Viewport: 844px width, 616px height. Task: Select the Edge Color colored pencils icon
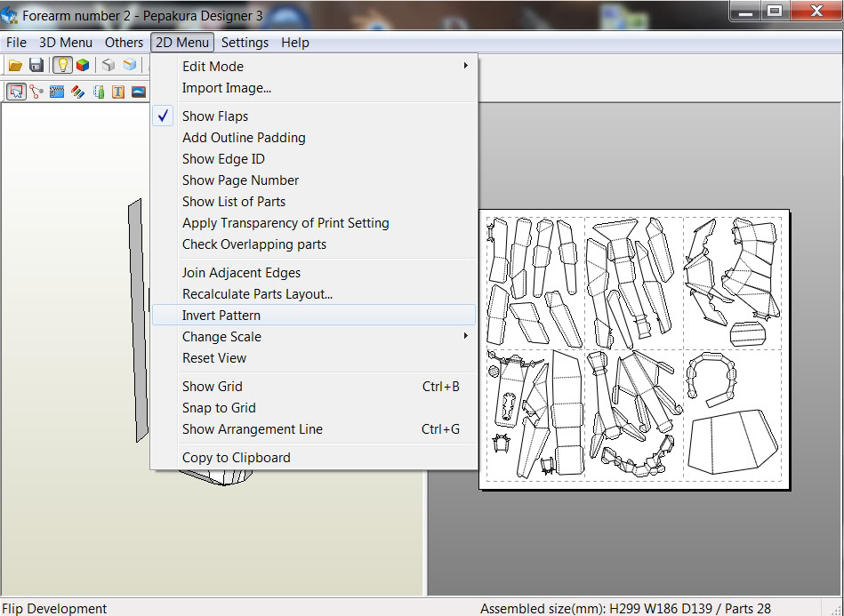[x=77, y=92]
